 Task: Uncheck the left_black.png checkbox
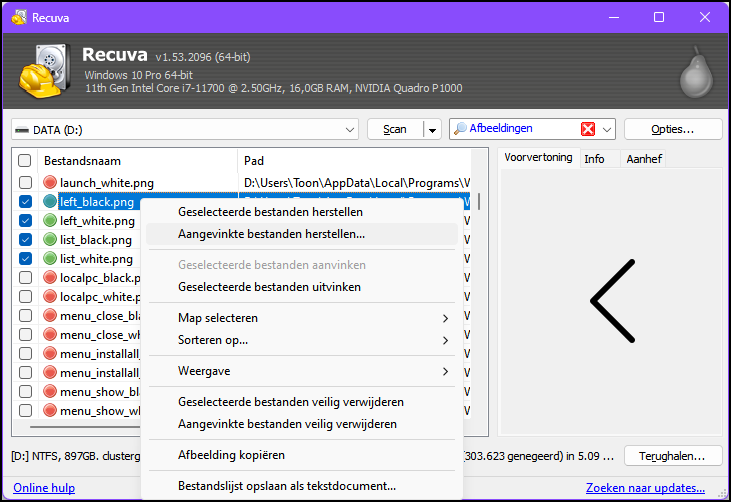tap(26, 202)
